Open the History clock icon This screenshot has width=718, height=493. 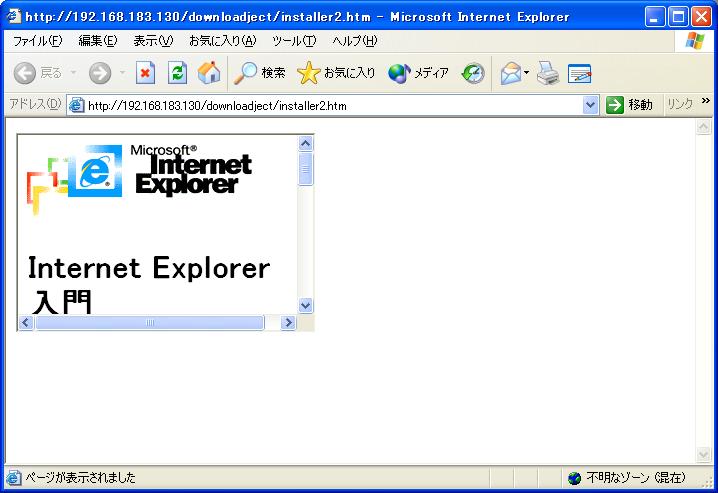(473, 73)
